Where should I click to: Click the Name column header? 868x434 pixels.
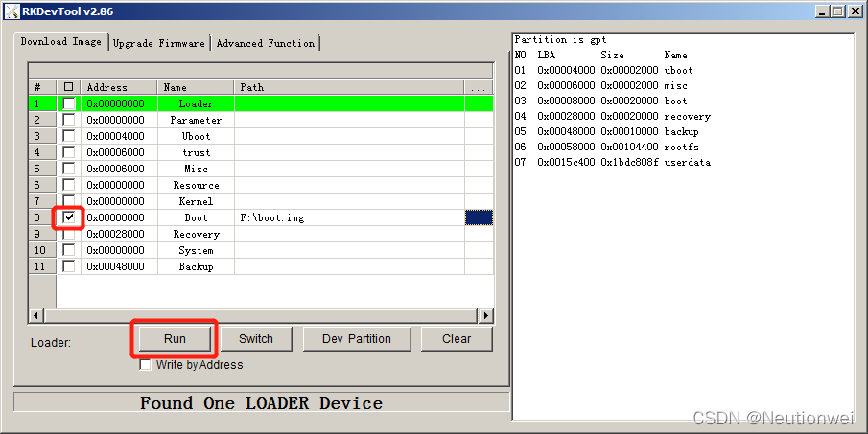pos(196,87)
